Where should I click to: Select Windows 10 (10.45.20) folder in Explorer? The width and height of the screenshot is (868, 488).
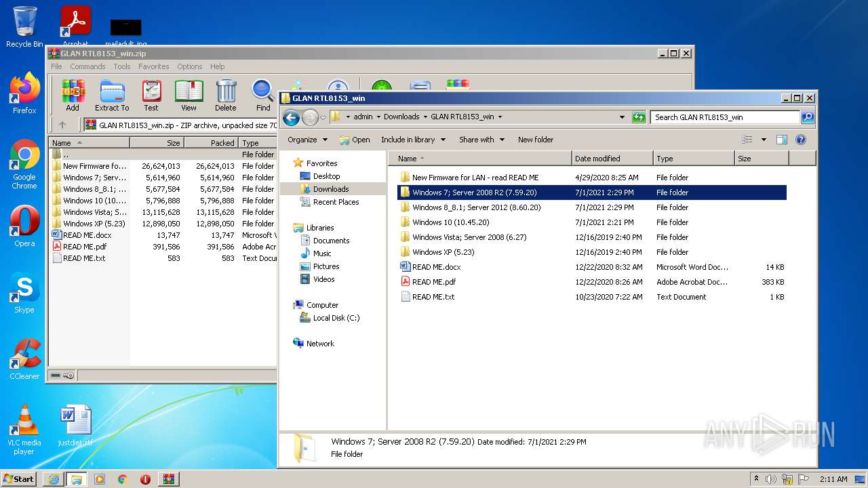[591, 222]
